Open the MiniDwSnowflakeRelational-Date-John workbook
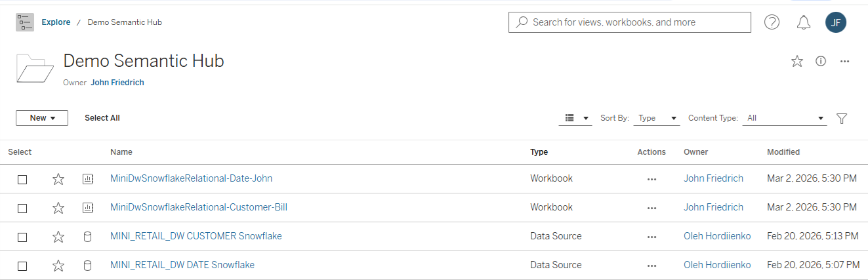 (191, 178)
